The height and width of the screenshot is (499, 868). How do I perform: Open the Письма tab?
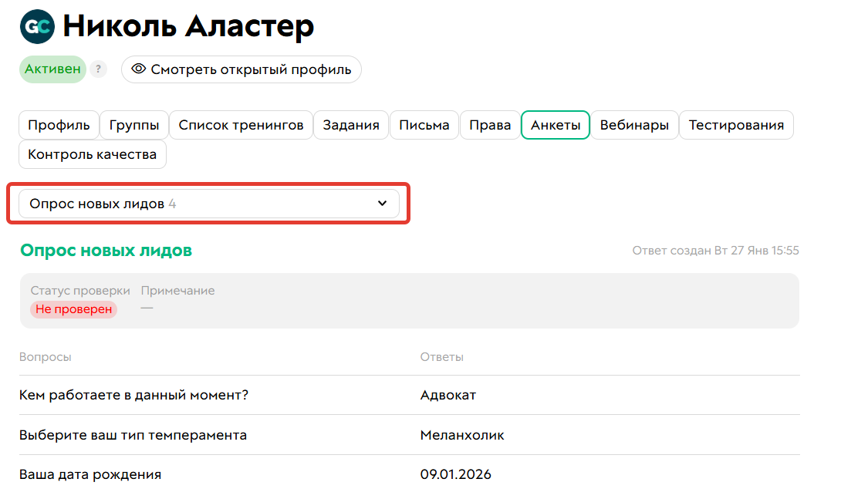pos(424,124)
